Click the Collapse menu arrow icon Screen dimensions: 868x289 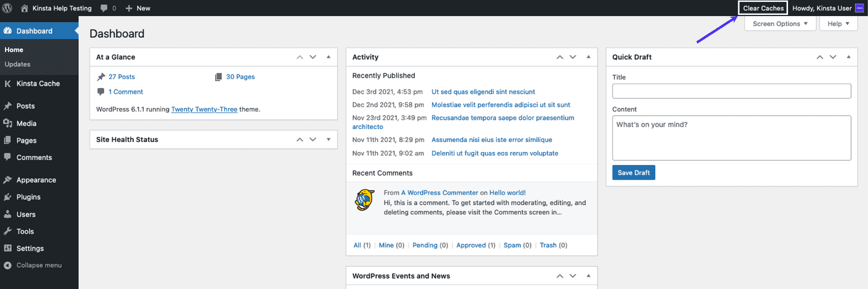click(x=7, y=265)
